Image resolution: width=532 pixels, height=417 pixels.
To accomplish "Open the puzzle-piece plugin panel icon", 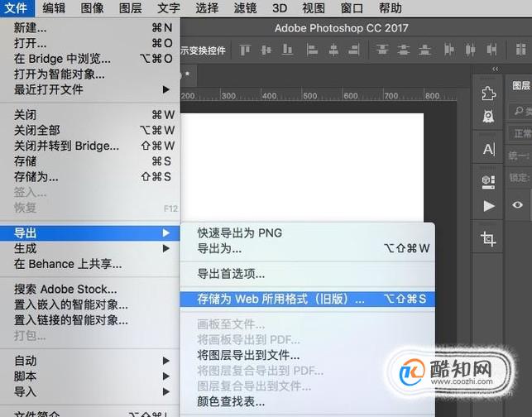I will [x=489, y=93].
